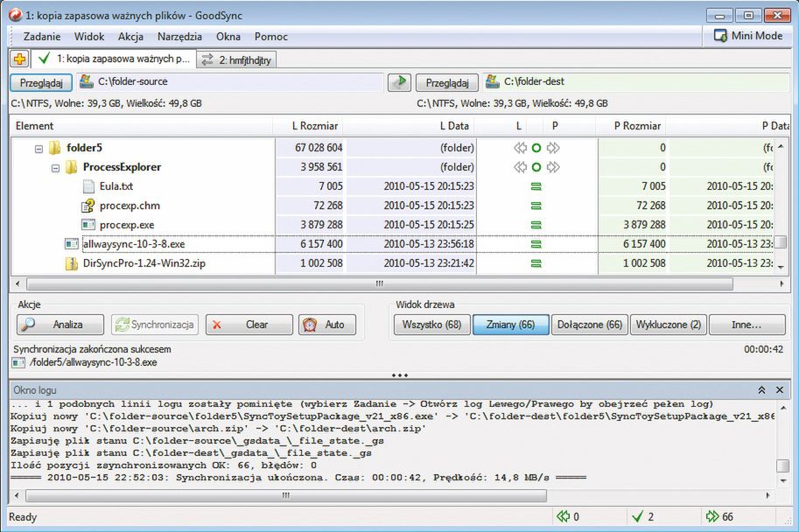Collapse log panel using double chevron
Image resolution: width=799 pixels, height=532 pixels.
click(761, 389)
